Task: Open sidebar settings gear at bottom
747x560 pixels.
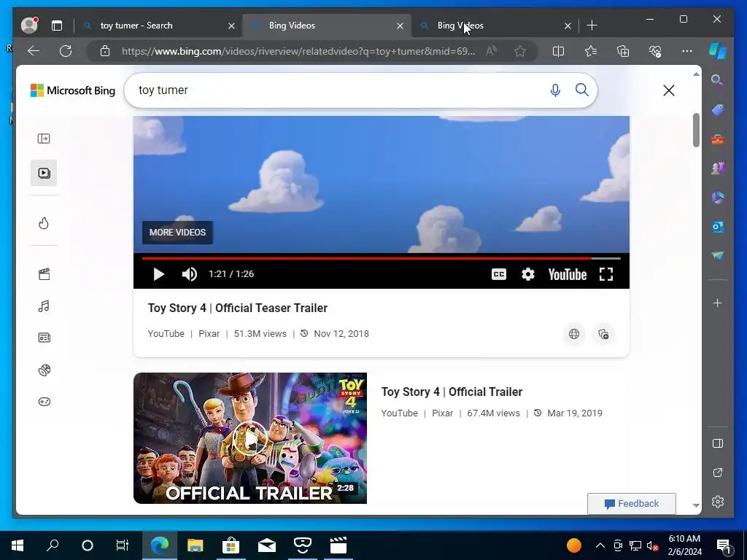Action: click(718, 502)
